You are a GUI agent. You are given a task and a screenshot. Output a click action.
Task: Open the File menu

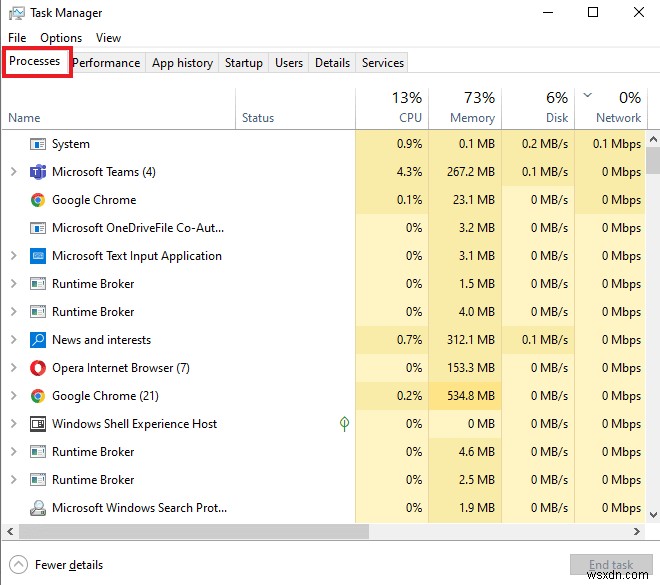tap(17, 38)
